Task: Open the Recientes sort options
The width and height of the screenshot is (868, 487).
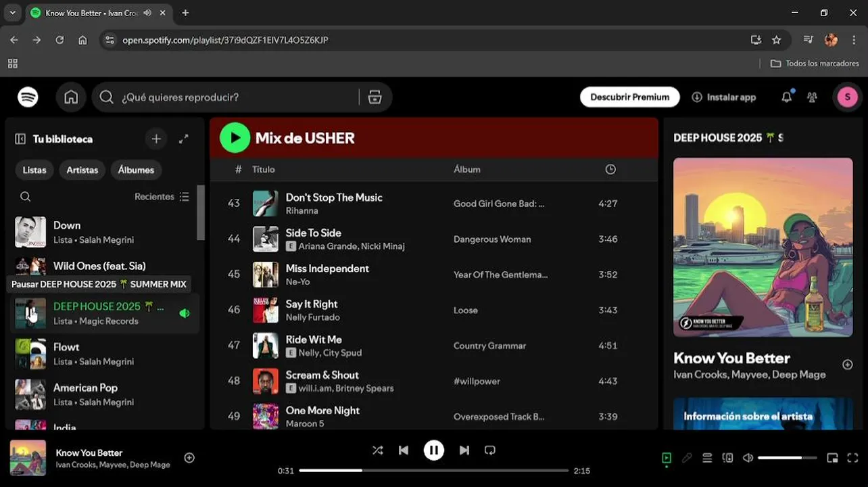Action: [162, 196]
